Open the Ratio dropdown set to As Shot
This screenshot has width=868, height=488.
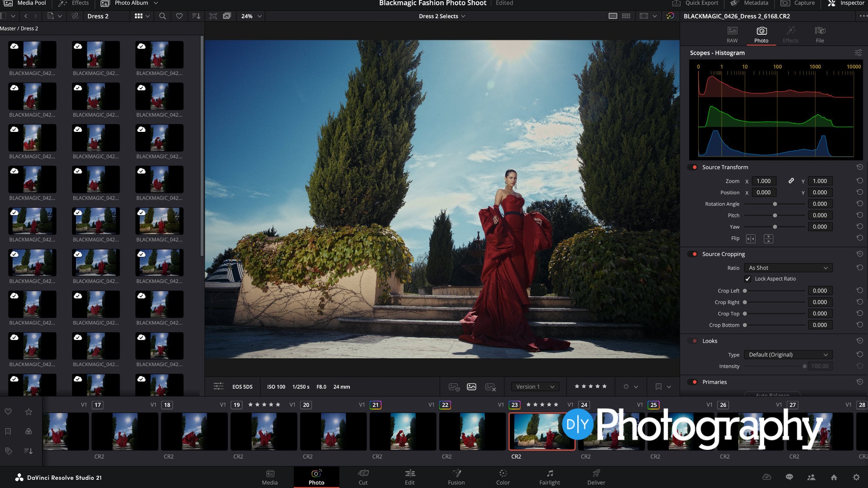pyautogui.click(x=788, y=268)
